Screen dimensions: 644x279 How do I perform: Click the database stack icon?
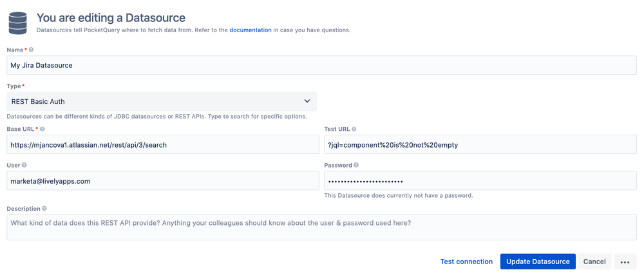pyautogui.click(x=17, y=23)
